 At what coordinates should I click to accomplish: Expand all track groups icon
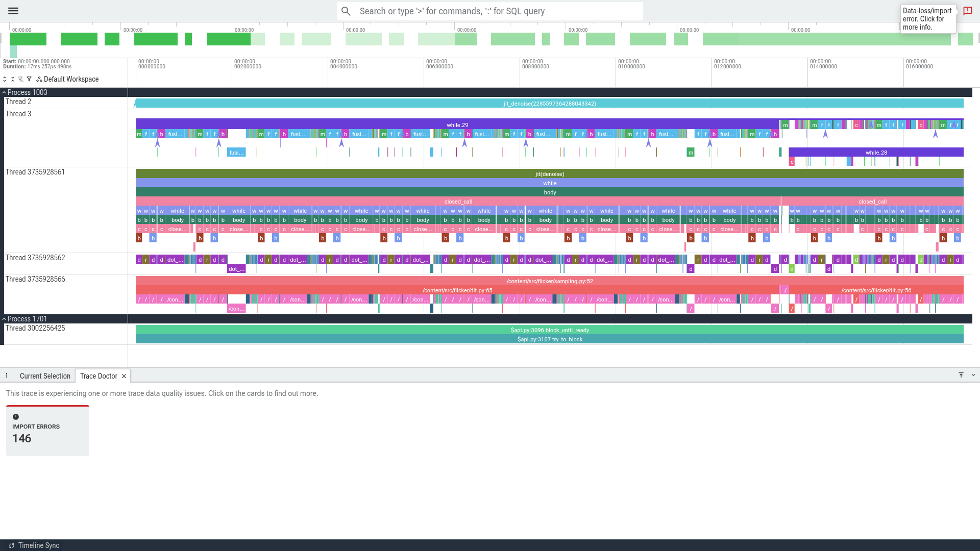pos(5,79)
